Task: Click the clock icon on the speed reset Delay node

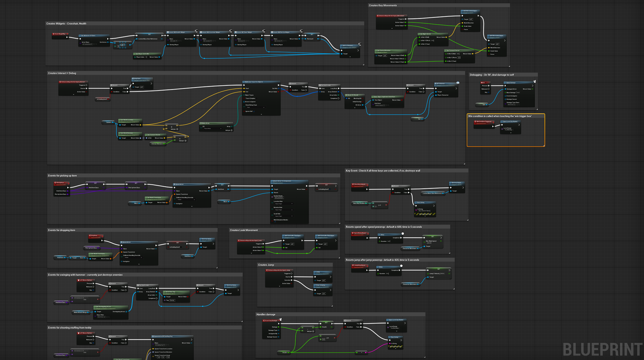Action: pyautogui.click(x=402, y=234)
